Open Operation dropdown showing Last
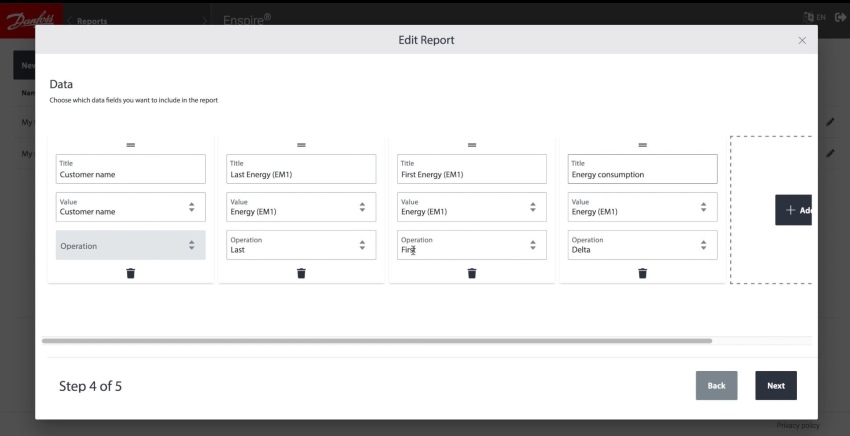This screenshot has width=850, height=436. 301,245
